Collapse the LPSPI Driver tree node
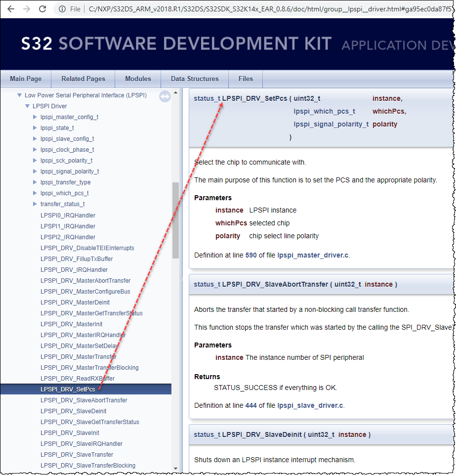This screenshot has width=456, height=476. [28, 106]
